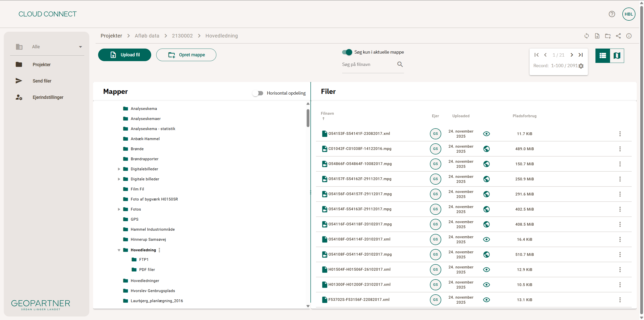Click the upload file icon in breadcrumb bar
Image resolution: width=644 pixels, height=320 pixels.
(x=597, y=36)
